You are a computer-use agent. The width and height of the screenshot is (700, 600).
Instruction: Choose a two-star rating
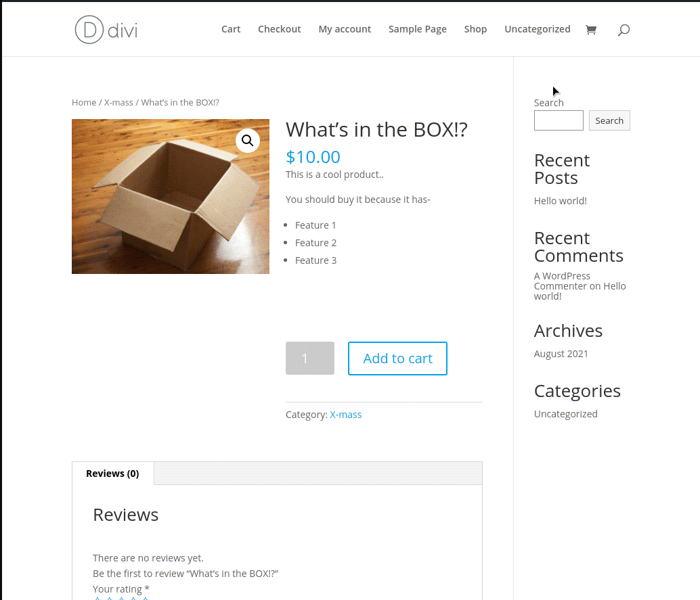click(x=109, y=597)
